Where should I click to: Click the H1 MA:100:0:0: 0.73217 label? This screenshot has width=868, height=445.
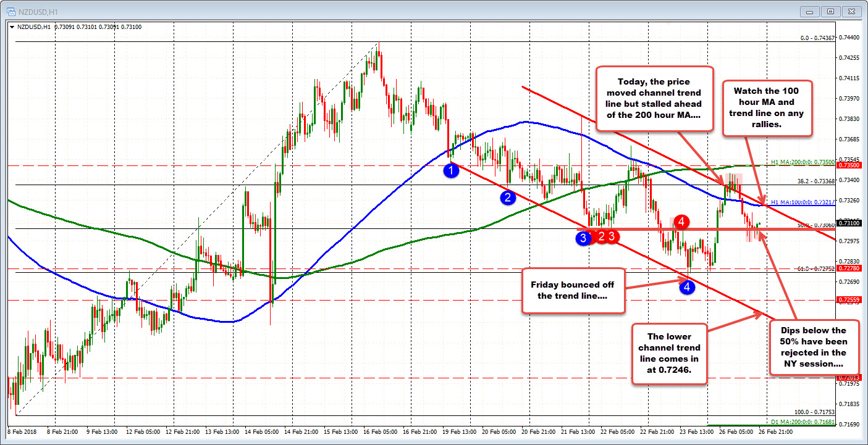click(804, 202)
